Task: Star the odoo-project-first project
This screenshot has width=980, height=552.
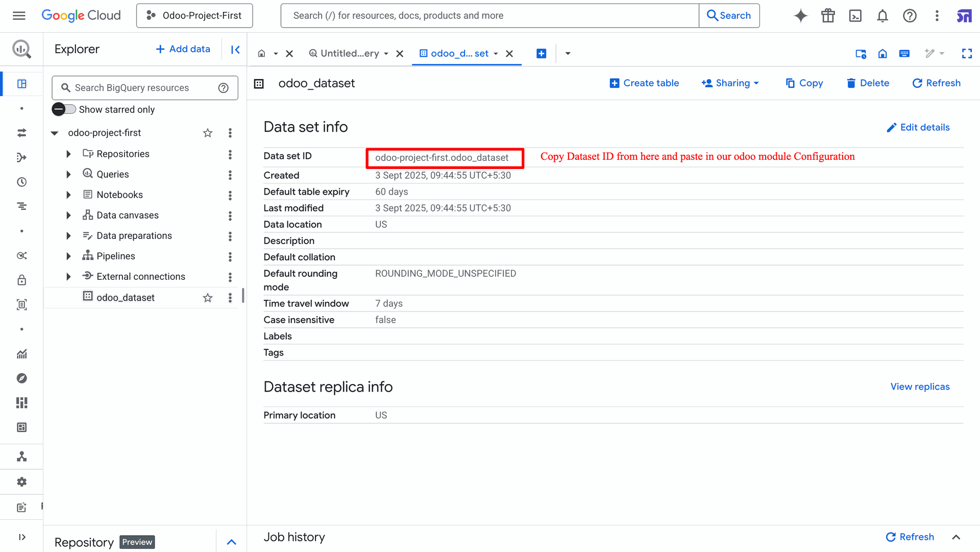Action: coord(207,133)
